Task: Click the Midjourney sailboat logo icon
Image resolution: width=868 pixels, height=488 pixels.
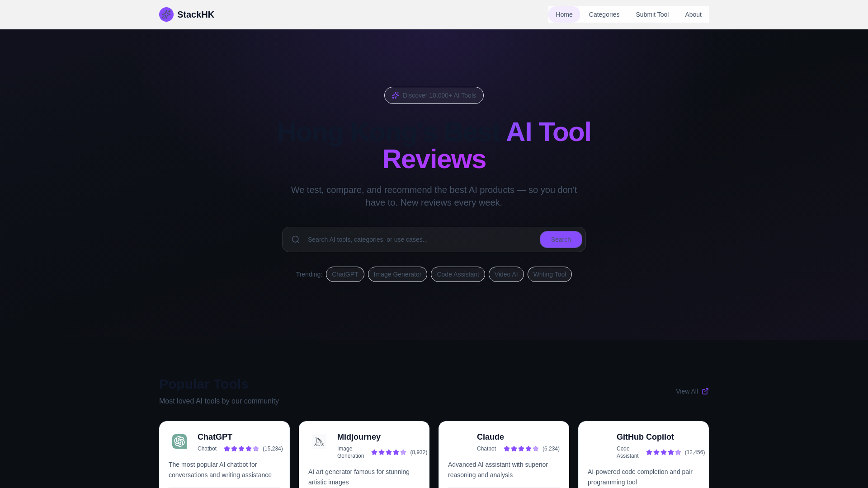Action: pos(319,441)
